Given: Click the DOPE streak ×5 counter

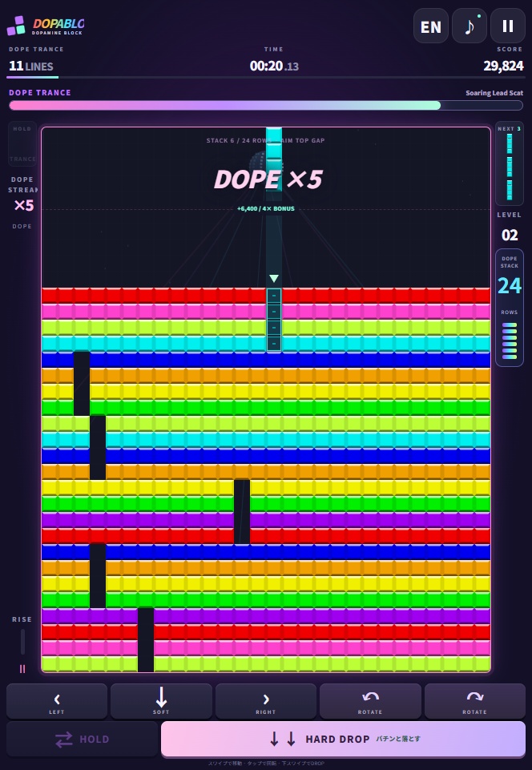Looking at the screenshot, I should pos(23,205).
